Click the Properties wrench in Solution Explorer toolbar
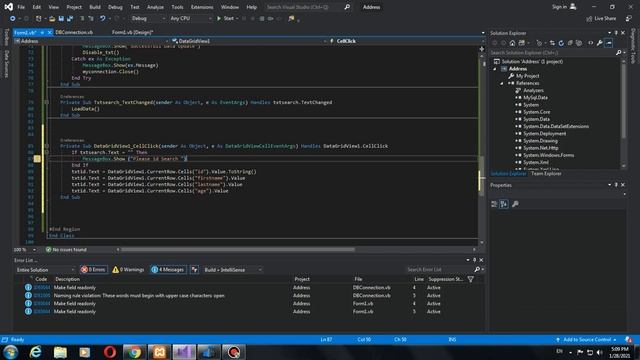Screen dimensions: 640x360 coord(600,43)
